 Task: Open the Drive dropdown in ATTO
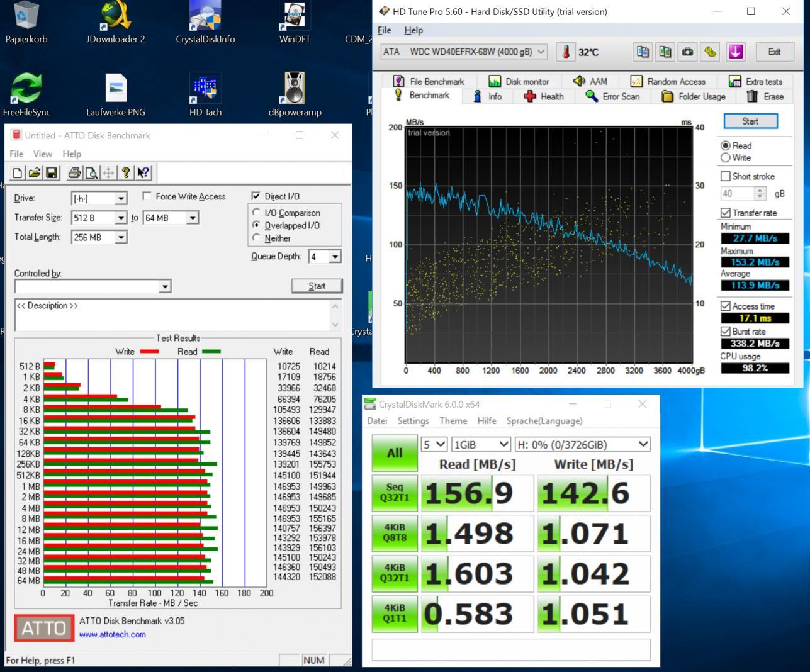99,198
